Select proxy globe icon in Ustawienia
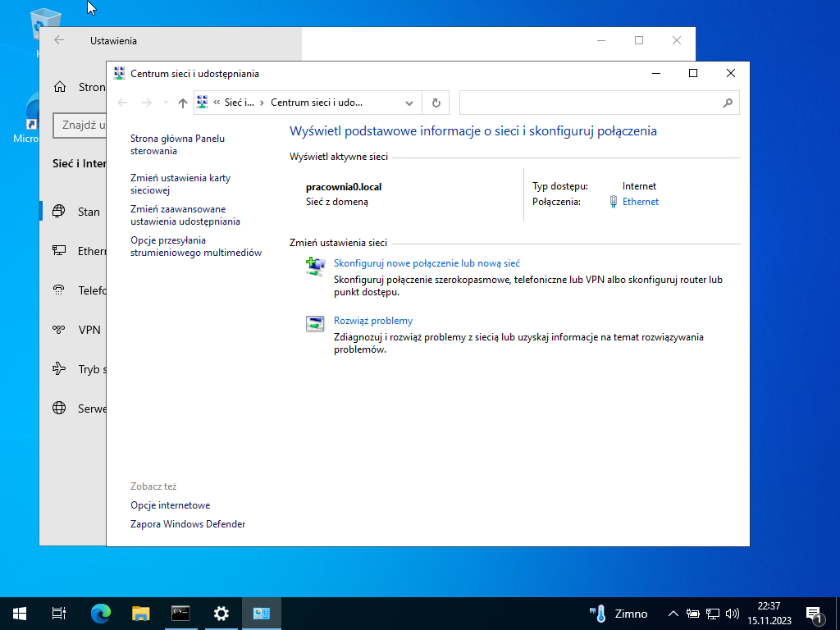This screenshot has height=630, width=840. (59, 409)
